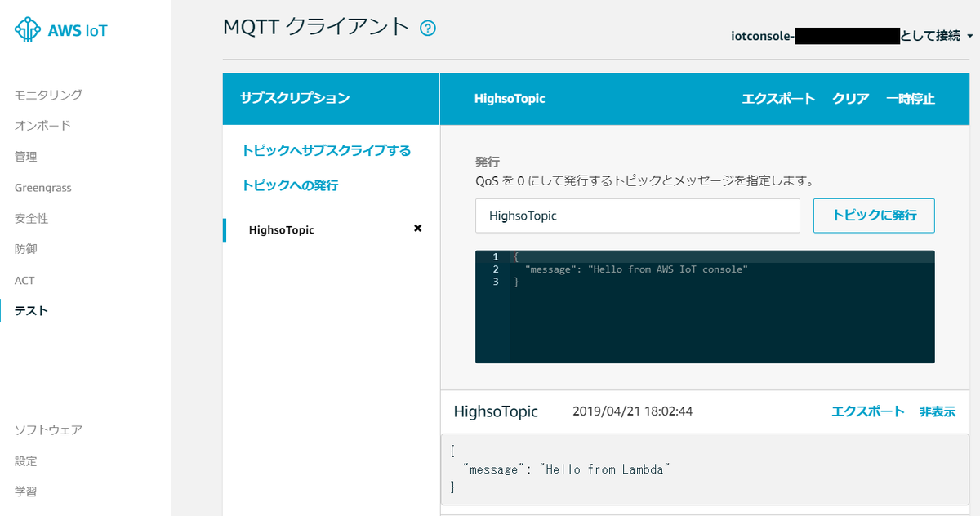
Task: Click 一時停止 to pause messages
Action: (910, 99)
